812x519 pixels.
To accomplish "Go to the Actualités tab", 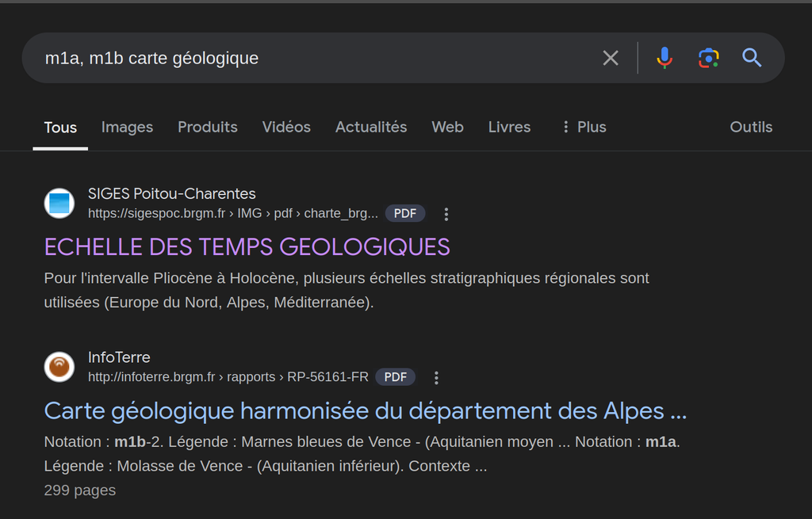I will tap(371, 127).
